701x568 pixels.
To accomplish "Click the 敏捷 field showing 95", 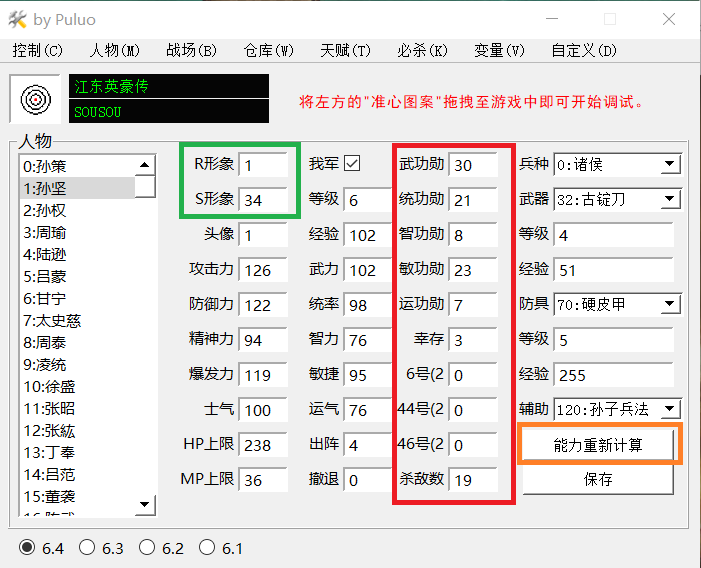I will pos(368,374).
